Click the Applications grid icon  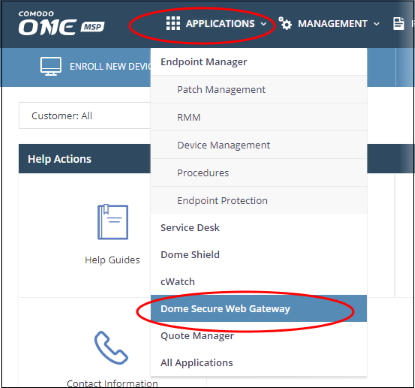[x=173, y=23]
